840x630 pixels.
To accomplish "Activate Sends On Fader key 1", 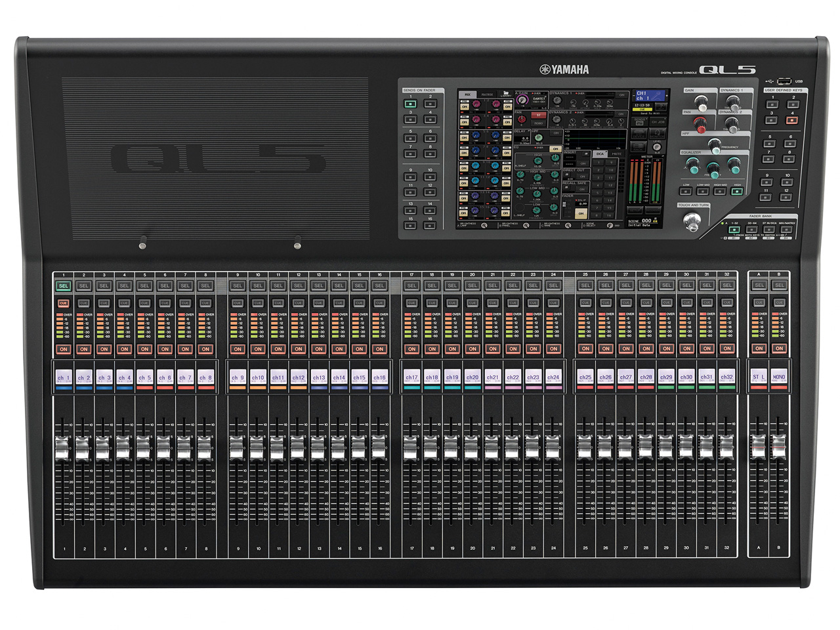I will coord(410,103).
